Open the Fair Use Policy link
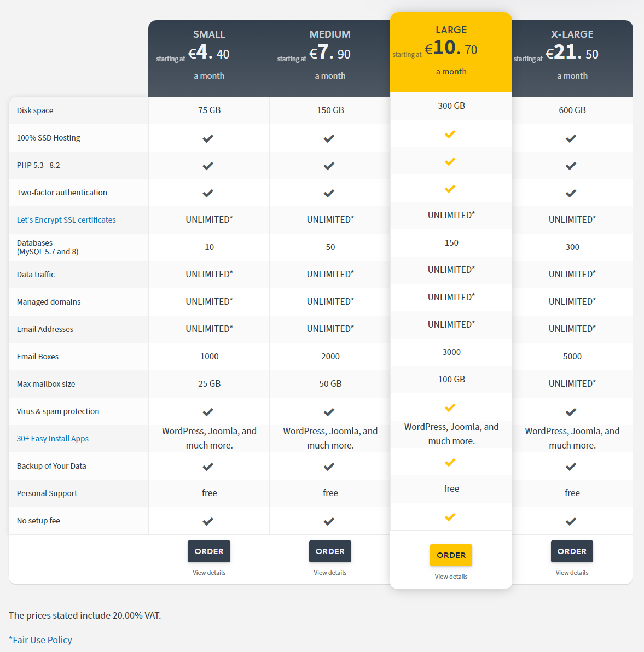 [x=40, y=640]
